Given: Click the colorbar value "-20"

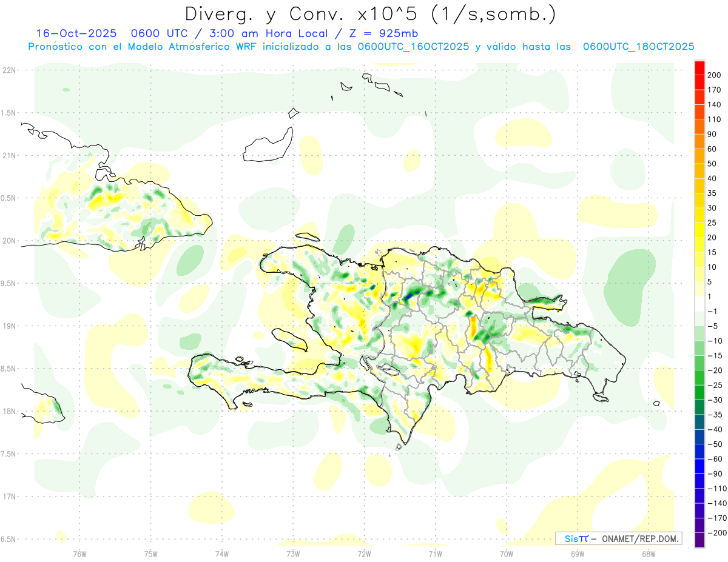Looking at the screenshot, I should coord(715,370).
